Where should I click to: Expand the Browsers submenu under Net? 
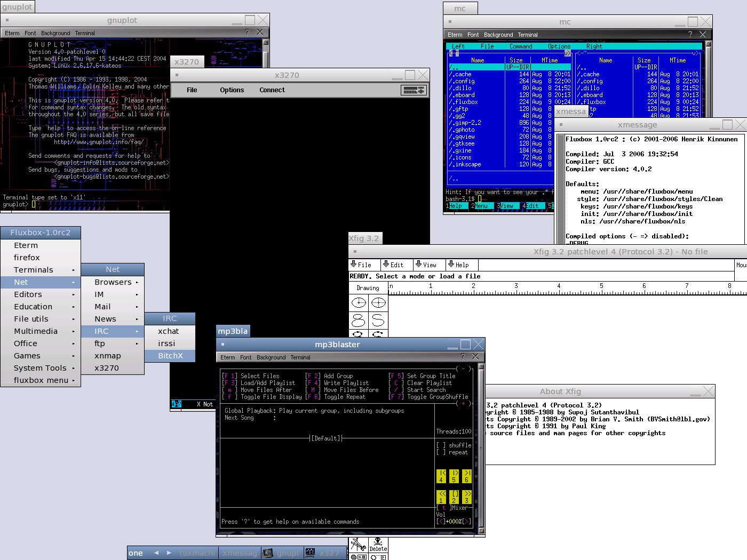point(113,282)
